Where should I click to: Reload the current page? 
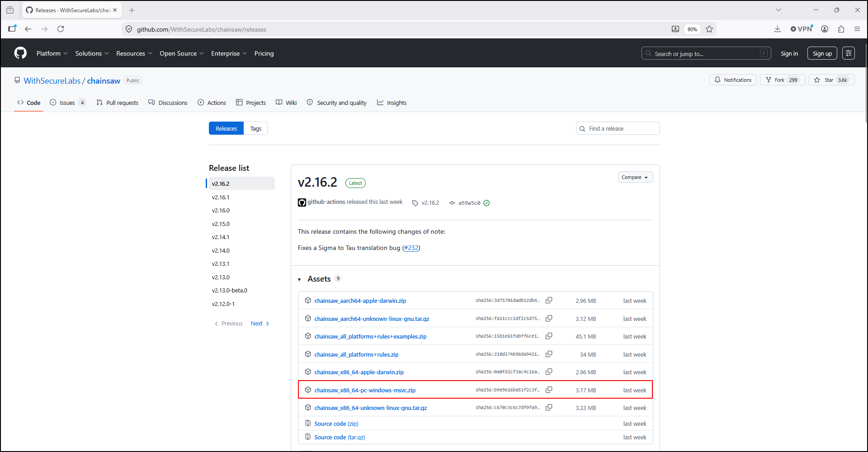click(61, 29)
